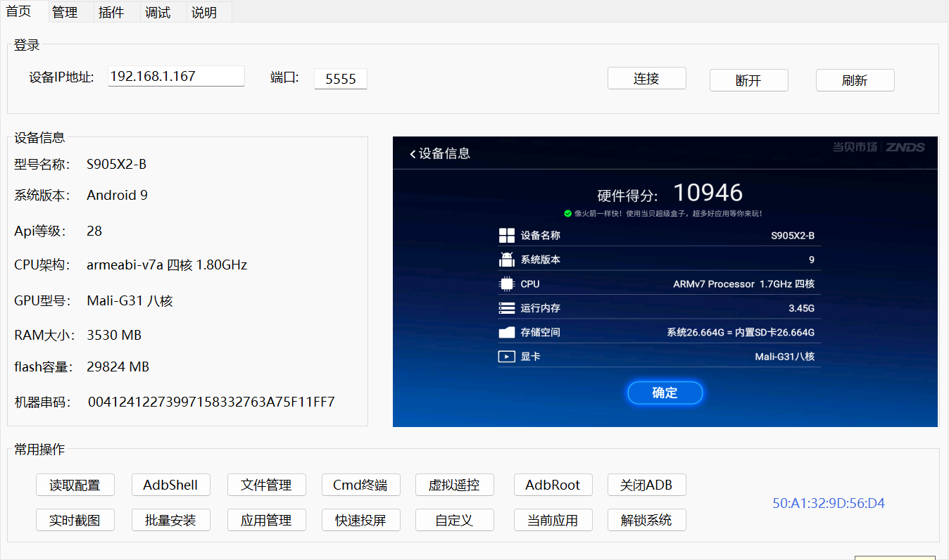Click the Android robot icon beside 系统版本
This screenshot has height=560, width=949.
point(507,260)
